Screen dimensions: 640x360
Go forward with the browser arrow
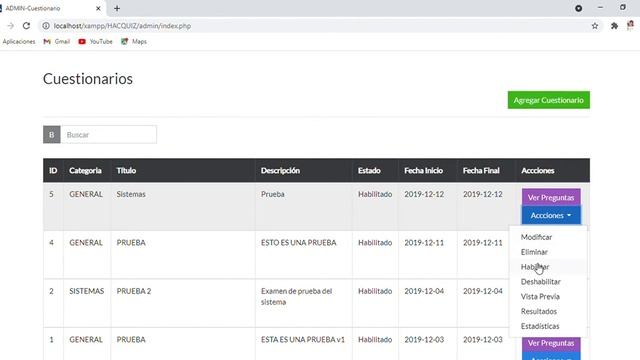pos(11,26)
